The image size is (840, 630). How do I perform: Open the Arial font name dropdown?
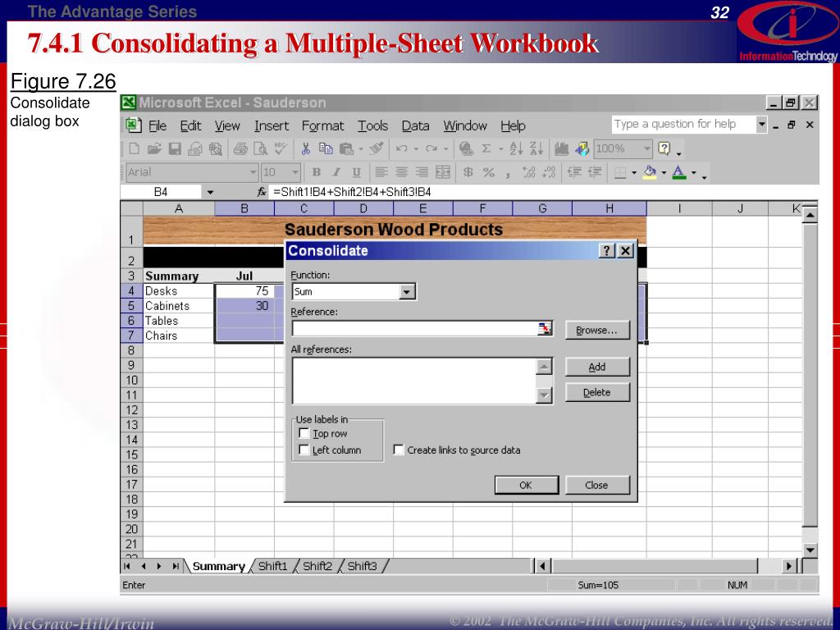[x=253, y=172]
